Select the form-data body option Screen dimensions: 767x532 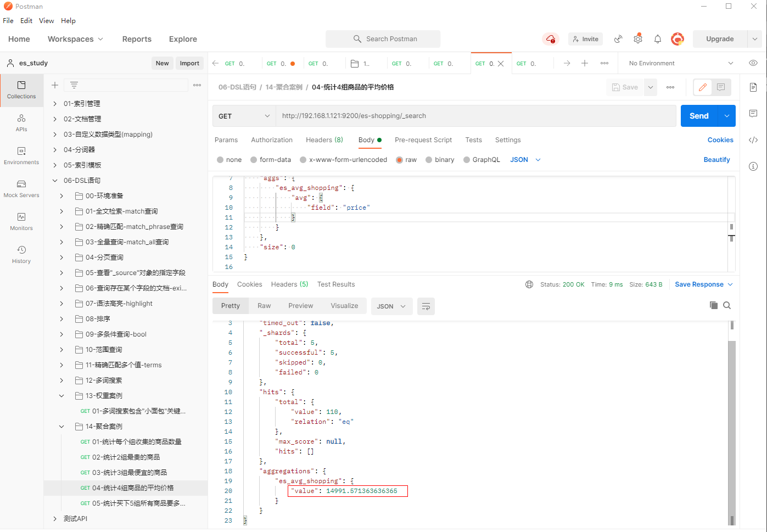[x=254, y=160]
